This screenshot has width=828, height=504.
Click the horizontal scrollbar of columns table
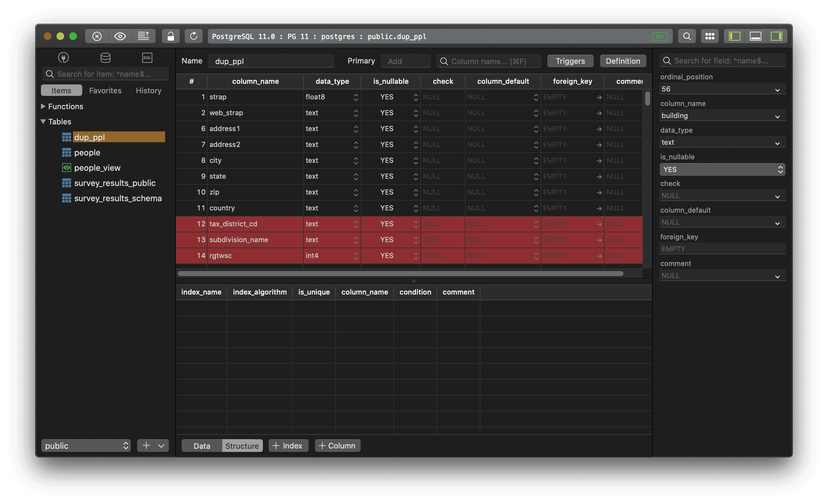click(400, 274)
